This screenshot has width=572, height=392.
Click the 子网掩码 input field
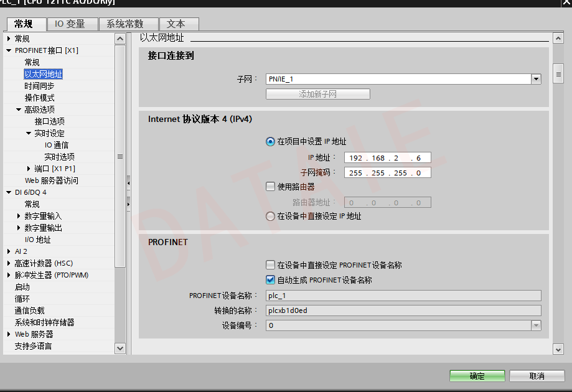pyautogui.click(x=387, y=173)
